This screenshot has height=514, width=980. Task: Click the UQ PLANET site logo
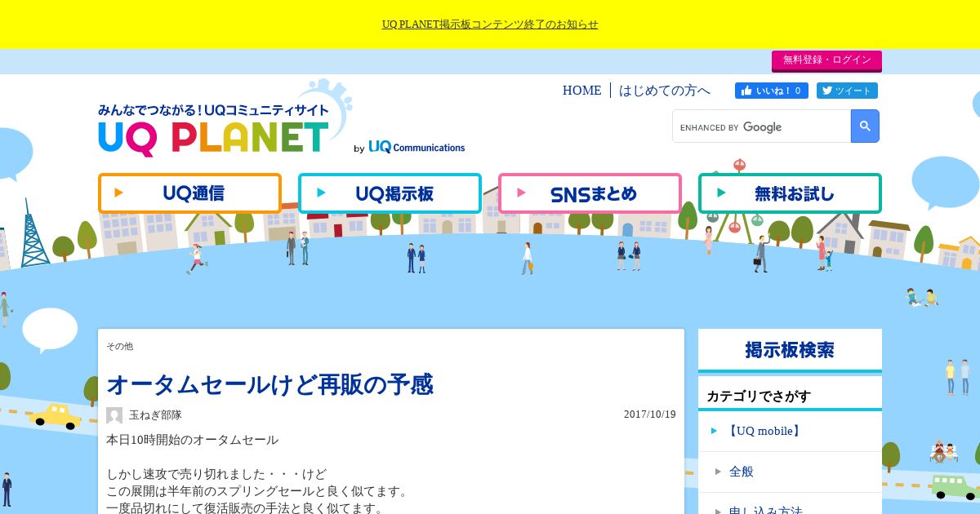(214, 129)
